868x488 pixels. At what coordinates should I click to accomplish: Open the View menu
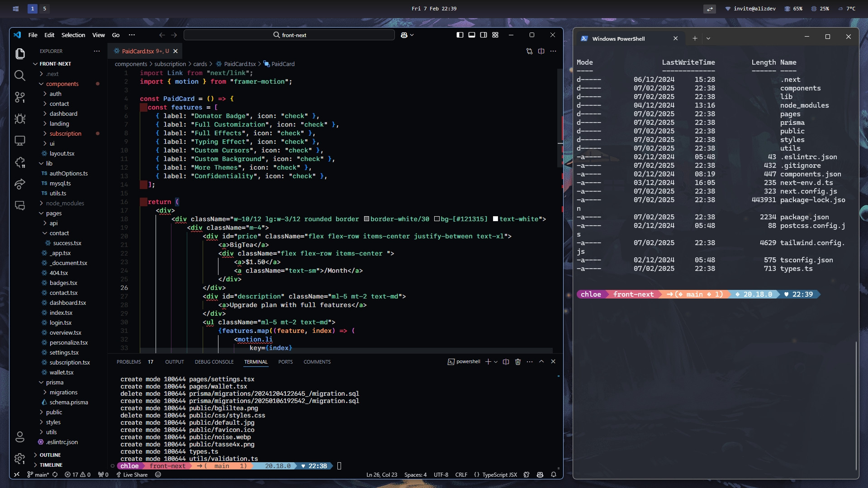pos(99,35)
